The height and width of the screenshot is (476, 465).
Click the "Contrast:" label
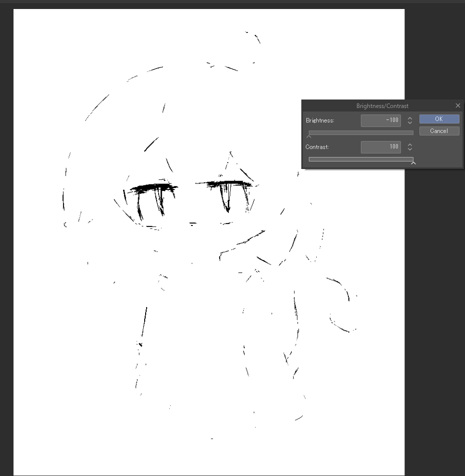(x=317, y=147)
